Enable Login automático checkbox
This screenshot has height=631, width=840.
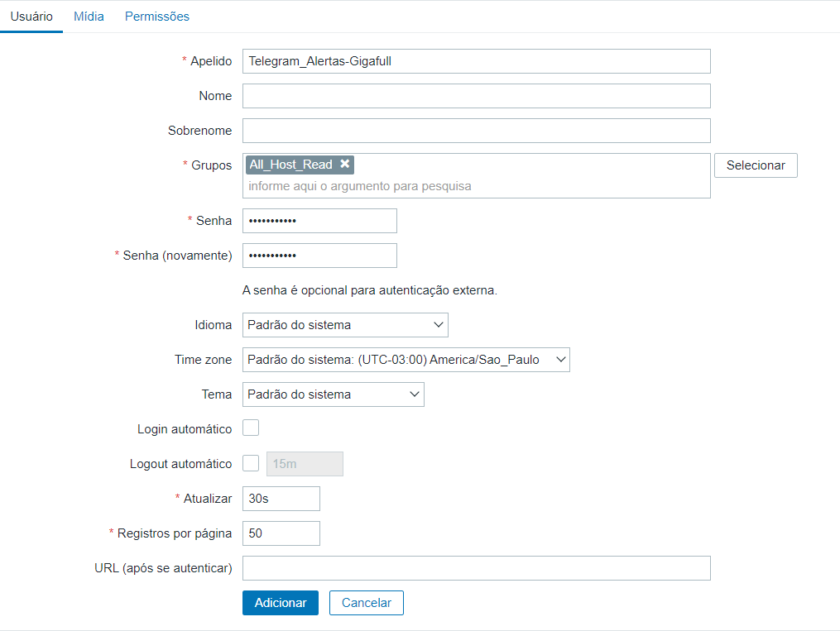point(251,428)
